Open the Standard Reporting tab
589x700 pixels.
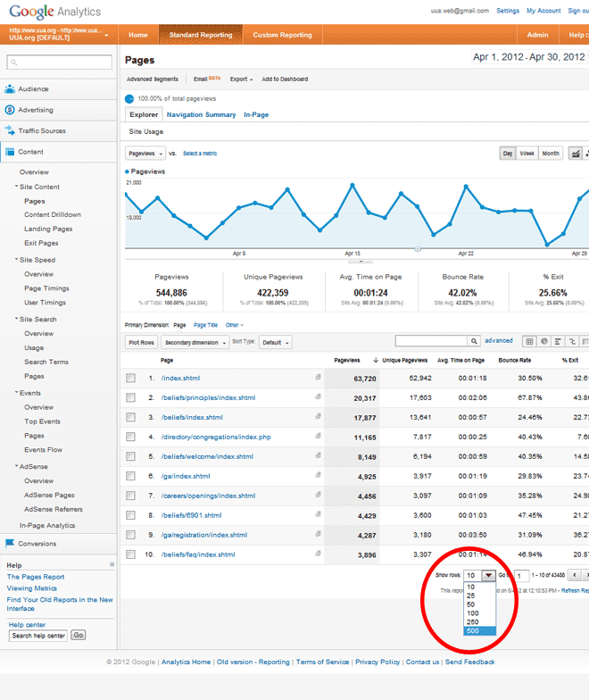tap(201, 35)
